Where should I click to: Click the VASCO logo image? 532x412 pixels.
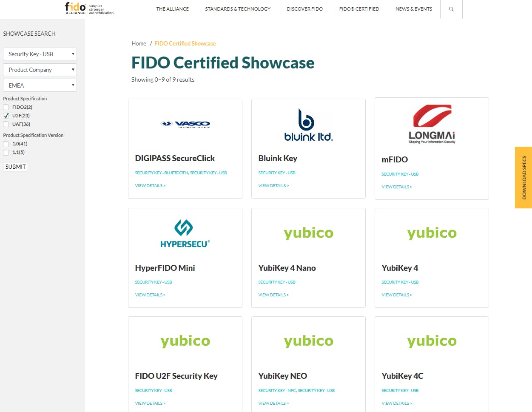pos(185,124)
